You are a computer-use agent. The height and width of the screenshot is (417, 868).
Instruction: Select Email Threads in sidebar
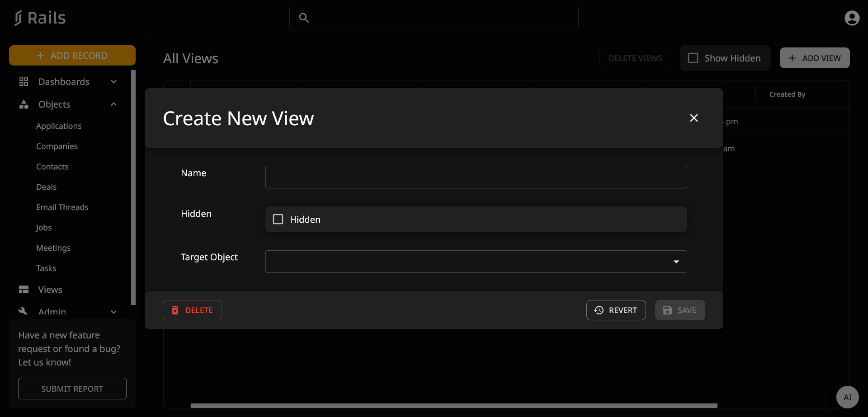pos(62,207)
